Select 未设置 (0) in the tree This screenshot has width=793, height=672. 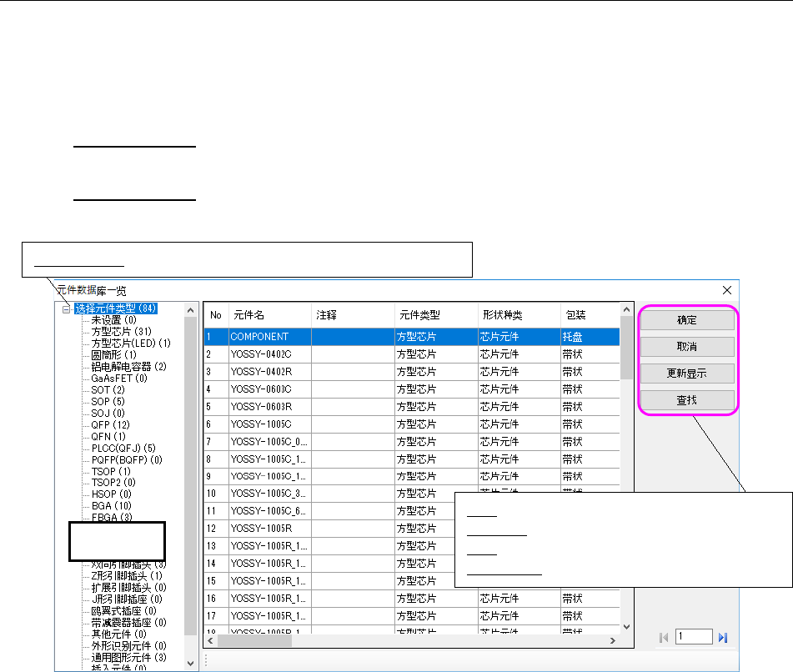pos(113,320)
